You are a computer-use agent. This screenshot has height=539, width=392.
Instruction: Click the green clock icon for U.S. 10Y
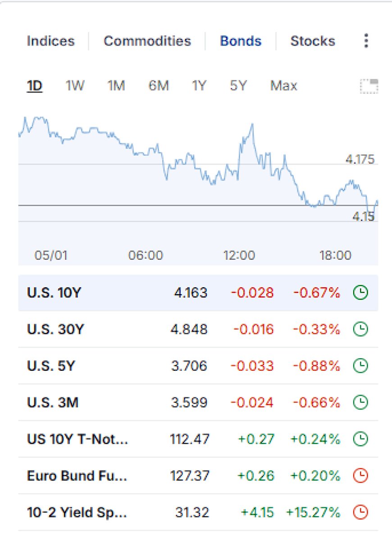click(x=360, y=293)
